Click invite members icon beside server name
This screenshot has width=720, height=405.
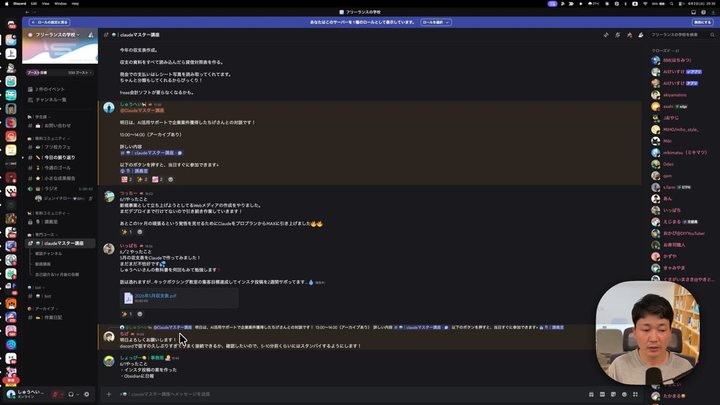[90, 35]
